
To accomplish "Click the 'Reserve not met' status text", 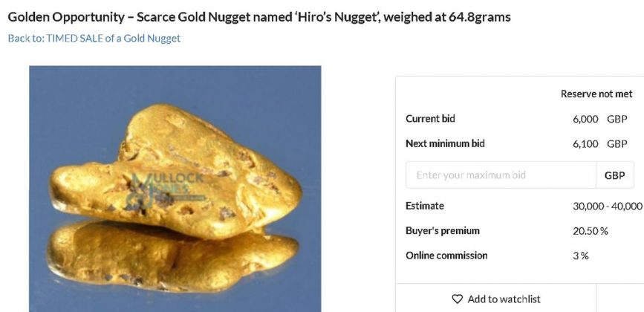I will 596,94.
